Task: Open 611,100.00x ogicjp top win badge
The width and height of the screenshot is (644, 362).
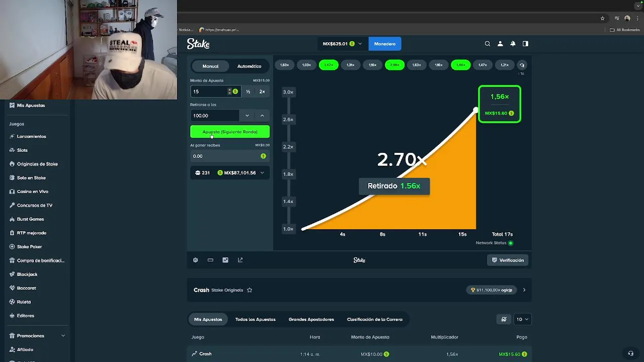Action: pos(492,290)
